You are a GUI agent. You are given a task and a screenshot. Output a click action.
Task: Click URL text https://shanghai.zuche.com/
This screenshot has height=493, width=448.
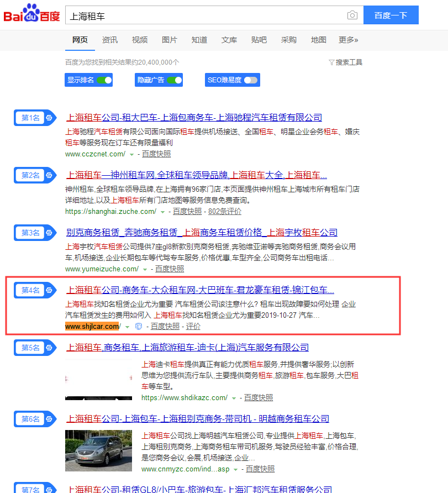pyautogui.click(x=110, y=212)
